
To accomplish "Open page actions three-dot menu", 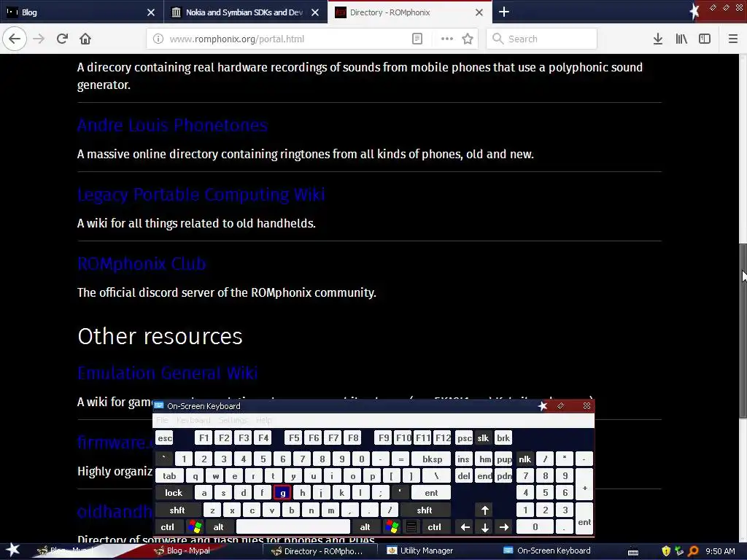I will [x=447, y=39].
